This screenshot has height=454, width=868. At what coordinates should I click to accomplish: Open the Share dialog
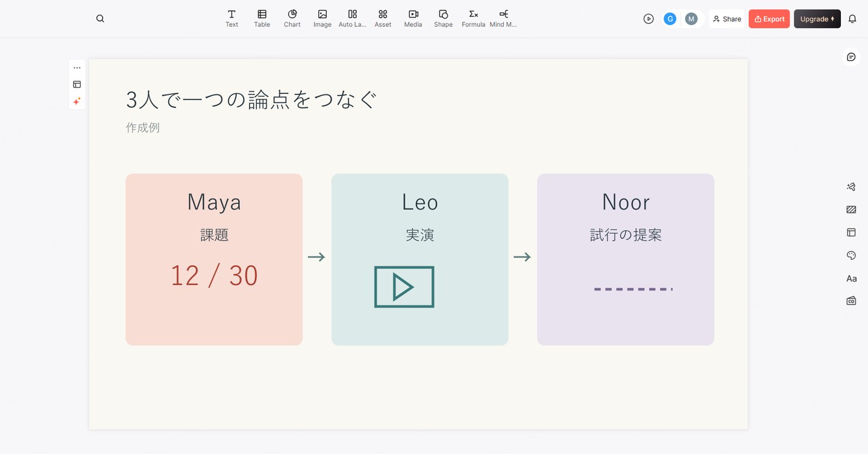click(x=727, y=19)
